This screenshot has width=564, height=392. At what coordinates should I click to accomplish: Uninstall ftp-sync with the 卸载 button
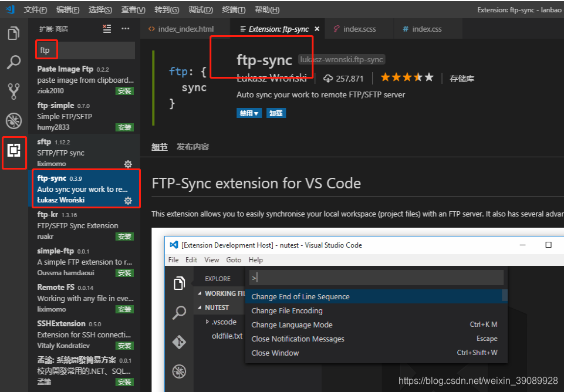(276, 113)
